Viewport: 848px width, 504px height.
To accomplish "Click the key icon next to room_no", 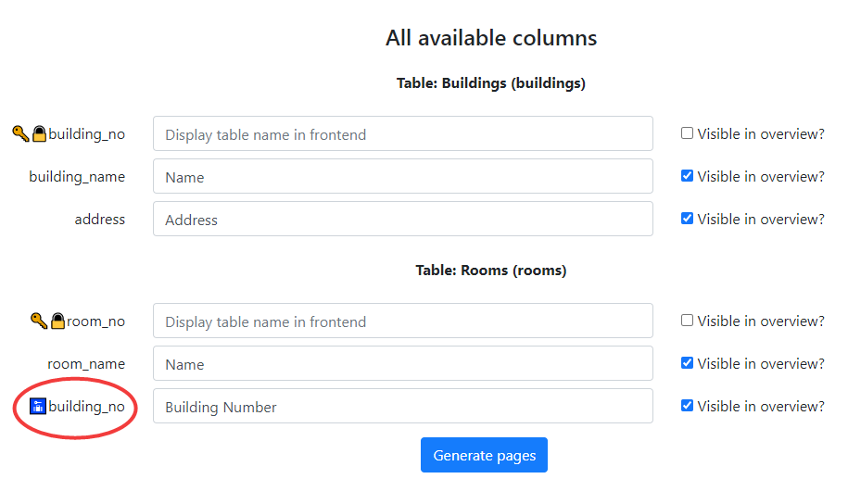I will (39, 321).
